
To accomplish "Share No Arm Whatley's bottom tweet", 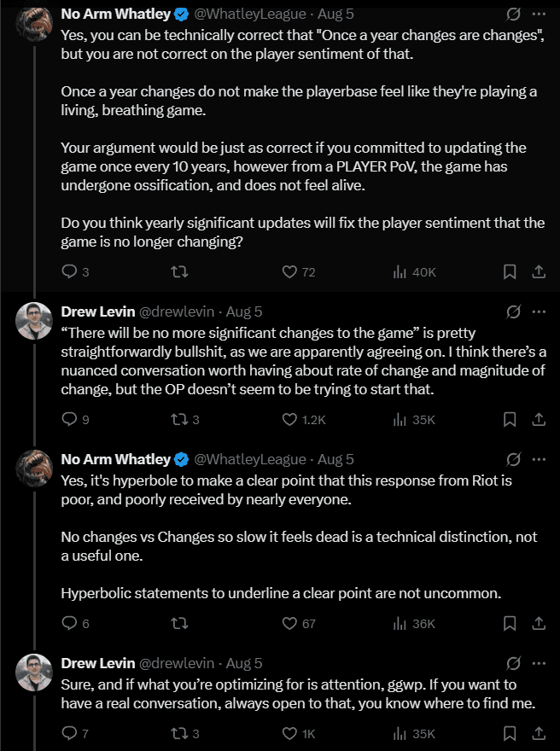I will (x=539, y=624).
